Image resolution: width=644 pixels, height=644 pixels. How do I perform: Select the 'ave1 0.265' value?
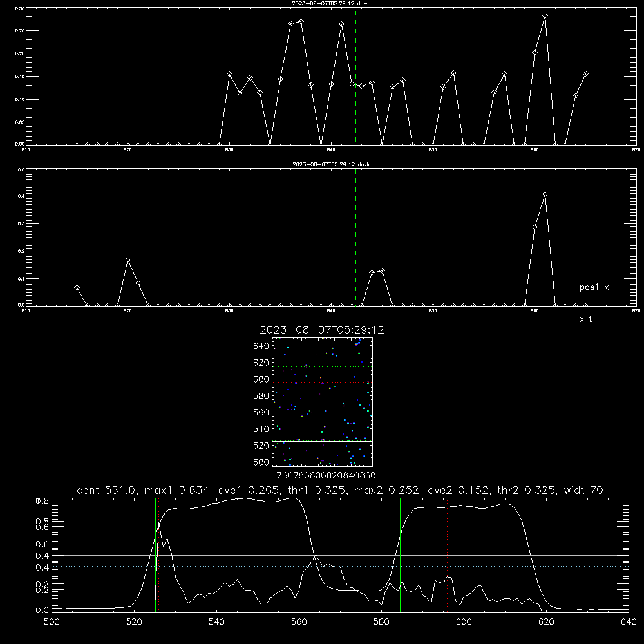249,490
